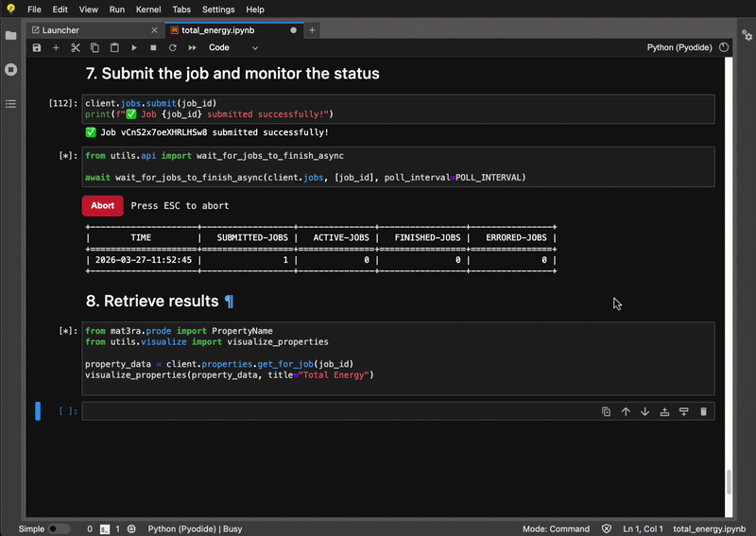Click the red Abort button
Image resolution: width=756 pixels, height=536 pixels.
click(x=103, y=205)
